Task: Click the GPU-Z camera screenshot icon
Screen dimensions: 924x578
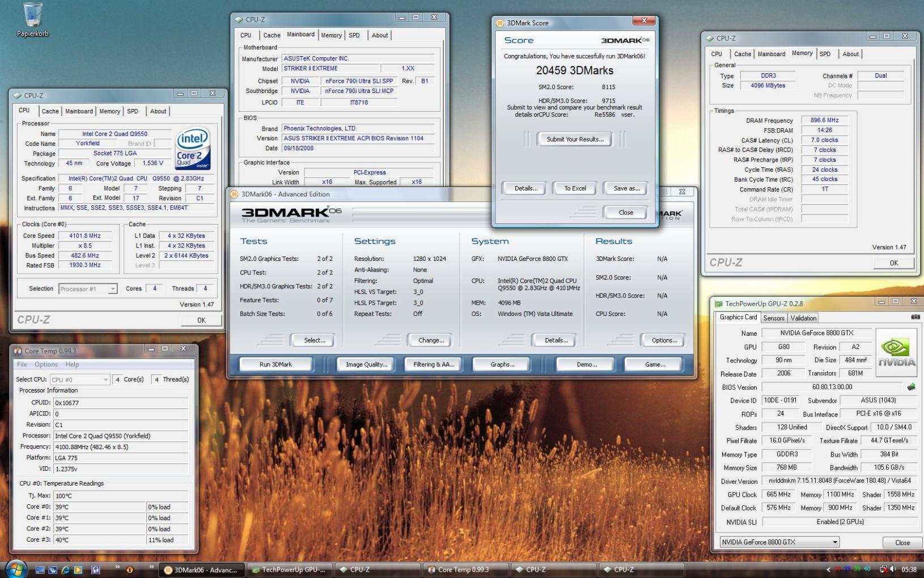Action: tap(915, 317)
